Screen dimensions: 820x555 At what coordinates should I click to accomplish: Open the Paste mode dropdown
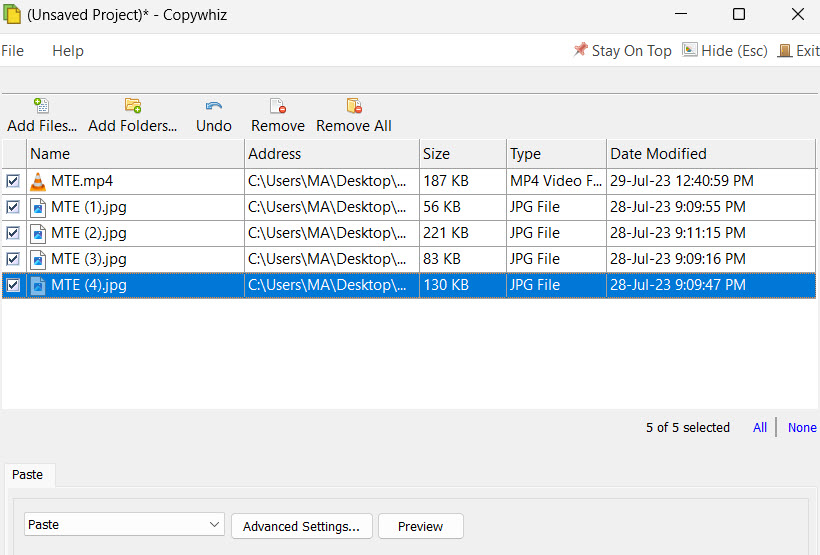pyautogui.click(x=124, y=524)
